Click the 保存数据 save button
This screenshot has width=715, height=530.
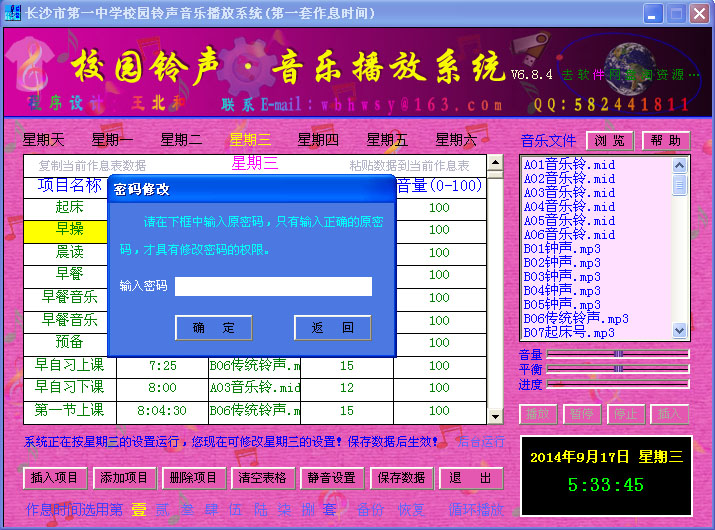pos(401,478)
